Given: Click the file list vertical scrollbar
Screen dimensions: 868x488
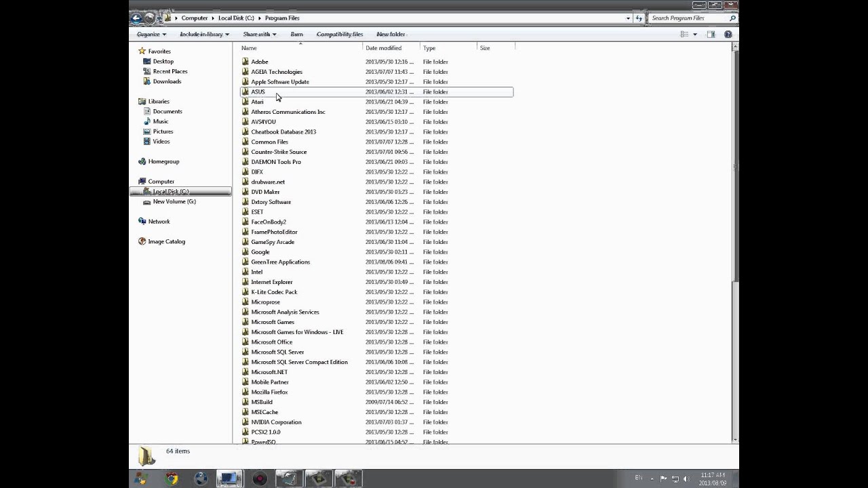Looking at the screenshot, I should click(x=735, y=243).
